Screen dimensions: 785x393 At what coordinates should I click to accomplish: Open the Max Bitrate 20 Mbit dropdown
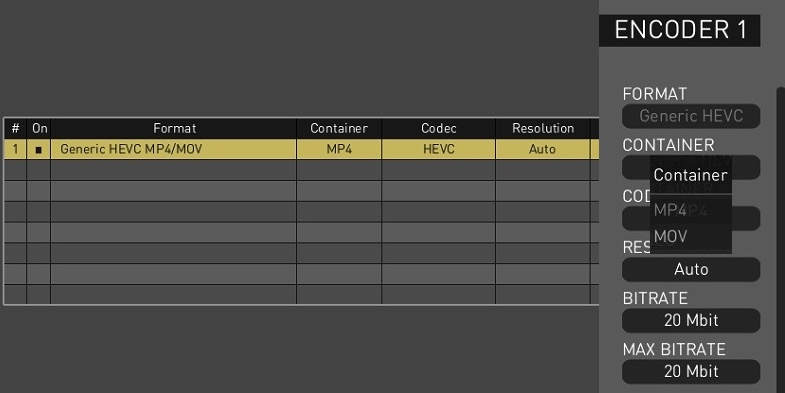pos(691,371)
